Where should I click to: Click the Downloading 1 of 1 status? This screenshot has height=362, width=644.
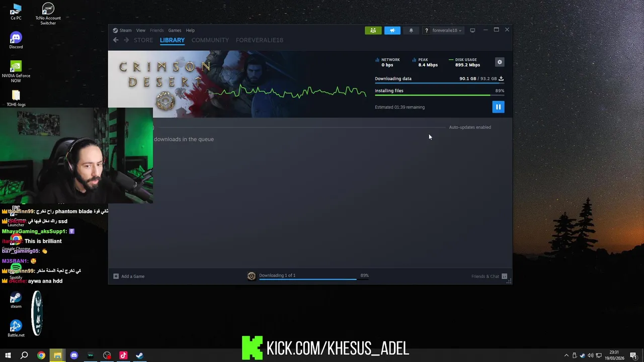(x=277, y=275)
